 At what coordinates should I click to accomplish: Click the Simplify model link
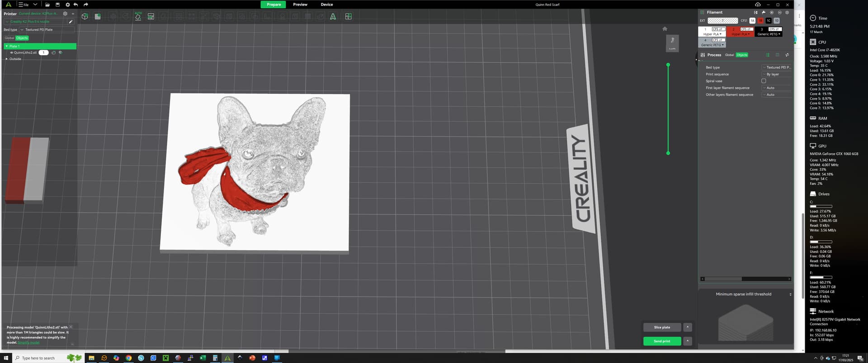point(28,343)
